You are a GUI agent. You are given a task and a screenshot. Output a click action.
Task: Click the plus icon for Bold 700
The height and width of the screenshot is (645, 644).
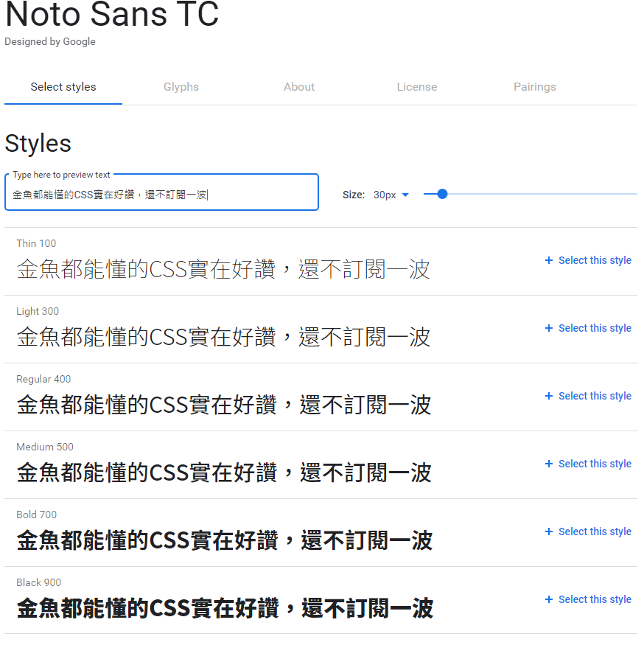click(549, 532)
